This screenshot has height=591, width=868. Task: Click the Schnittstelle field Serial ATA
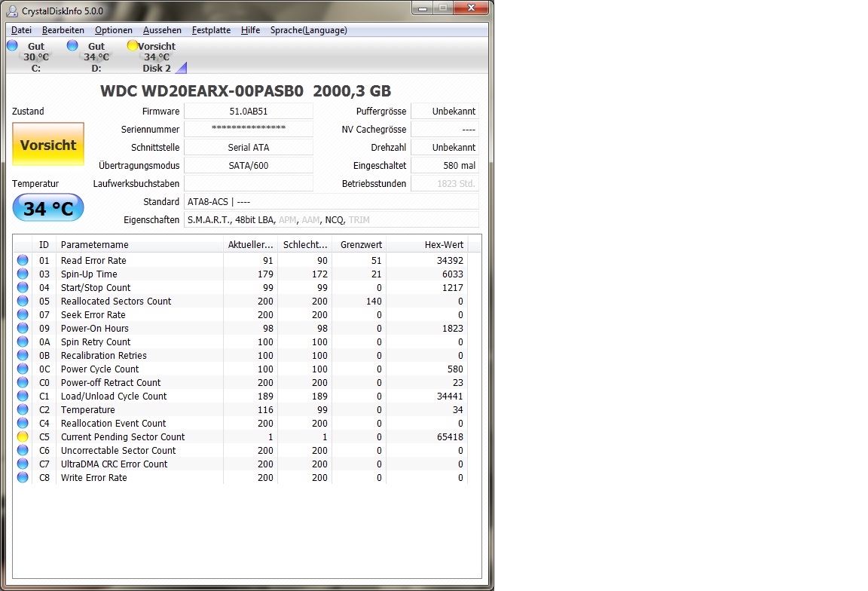click(x=249, y=147)
